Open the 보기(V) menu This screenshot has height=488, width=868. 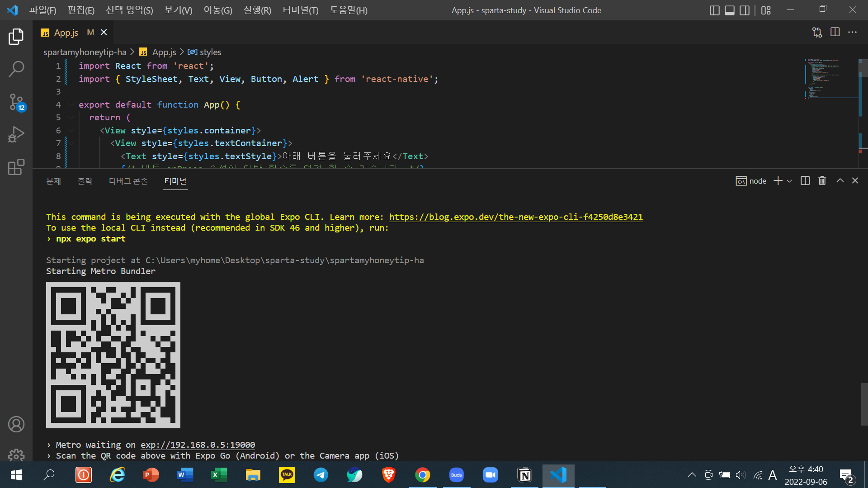point(178,10)
